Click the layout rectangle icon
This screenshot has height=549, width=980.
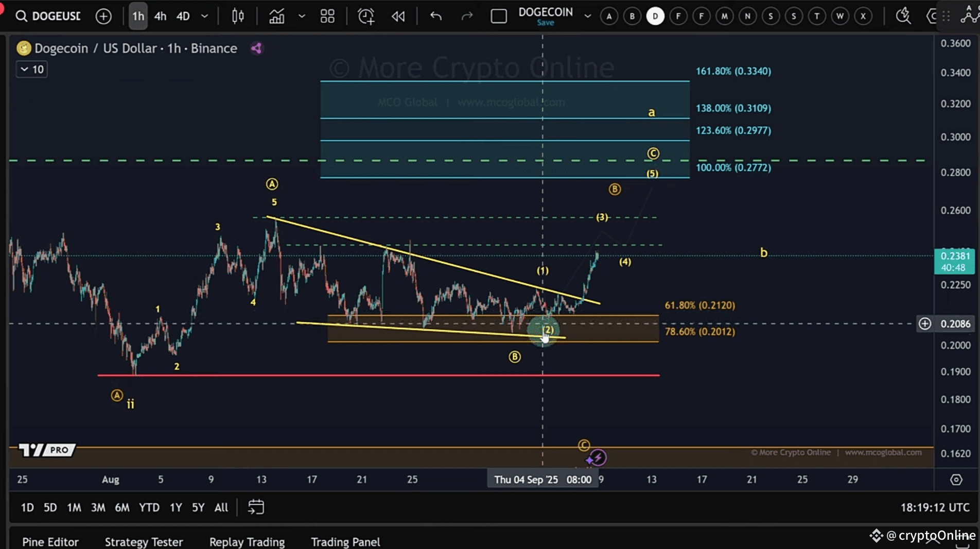498,16
